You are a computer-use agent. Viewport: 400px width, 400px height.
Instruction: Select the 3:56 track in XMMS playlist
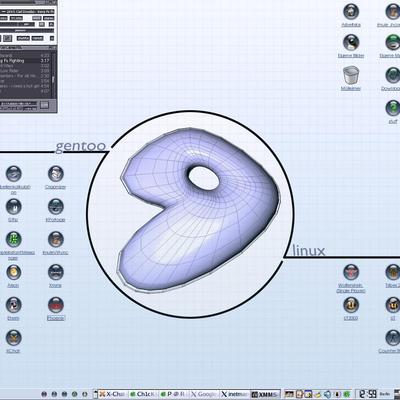tap(25, 81)
